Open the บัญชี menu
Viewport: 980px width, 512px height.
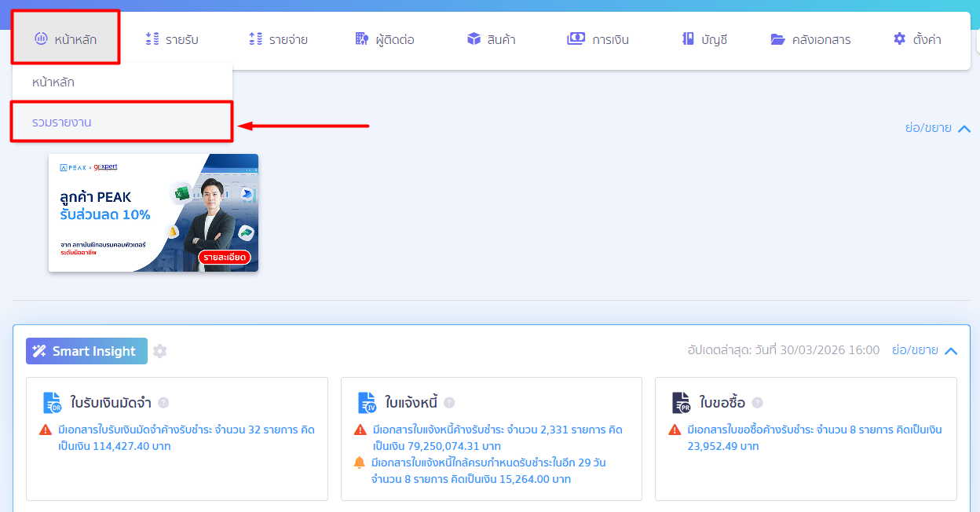tap(704, 39)
